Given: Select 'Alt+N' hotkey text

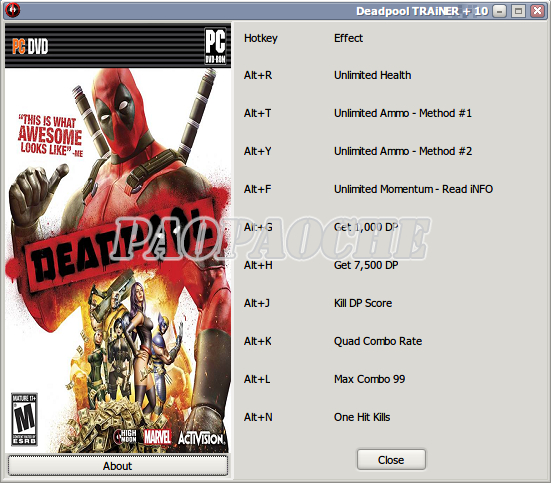Looking at the screenshot, I should pyautogui.click(x=258, y=417).
